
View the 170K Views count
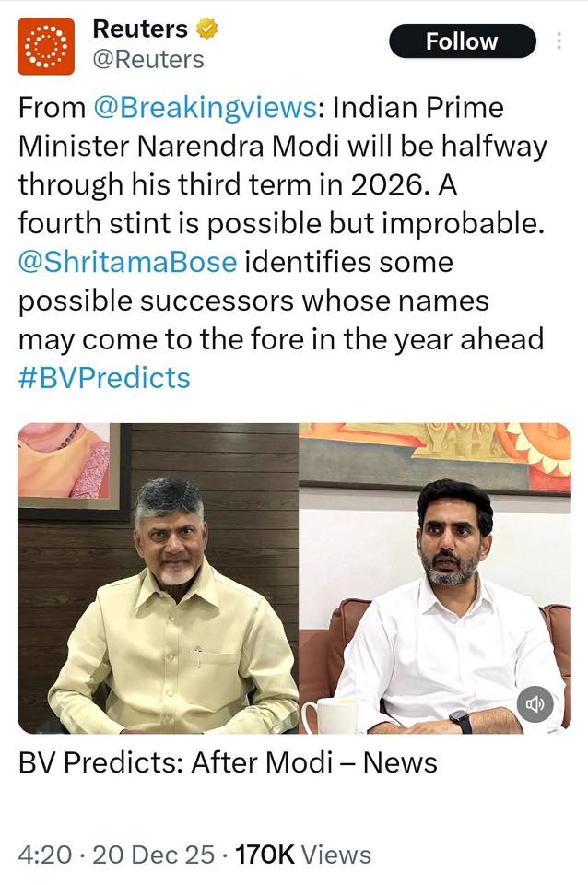point(303,855)
